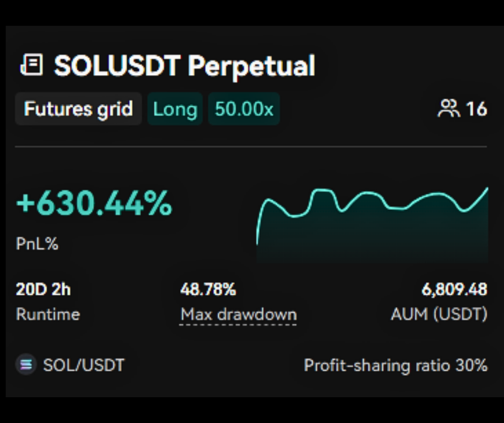Click the 20D 2h runtime value
Screen dimensions: 504x423
coord(43,290)
